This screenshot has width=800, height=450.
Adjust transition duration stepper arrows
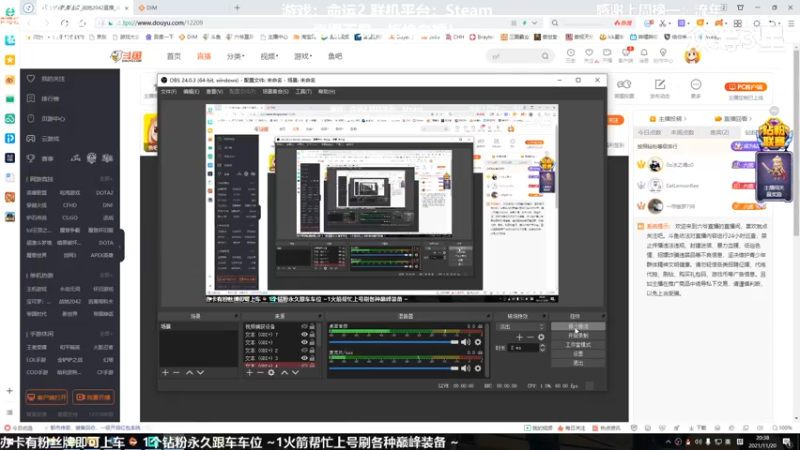click(542, 348)
